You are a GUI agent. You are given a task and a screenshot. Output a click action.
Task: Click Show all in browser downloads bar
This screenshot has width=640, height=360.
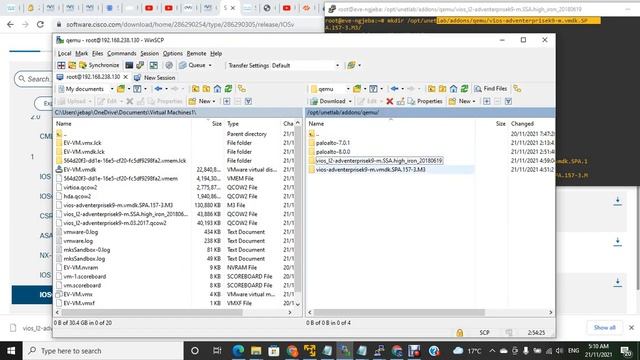coord(604,327)
